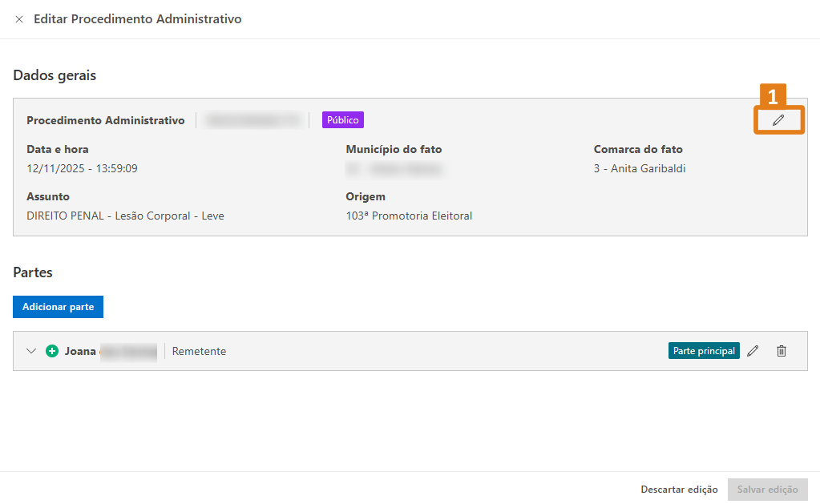Click the highlighted pencil icon to edit general data
This screenshot has width=820, height=504.
point(778,119)
